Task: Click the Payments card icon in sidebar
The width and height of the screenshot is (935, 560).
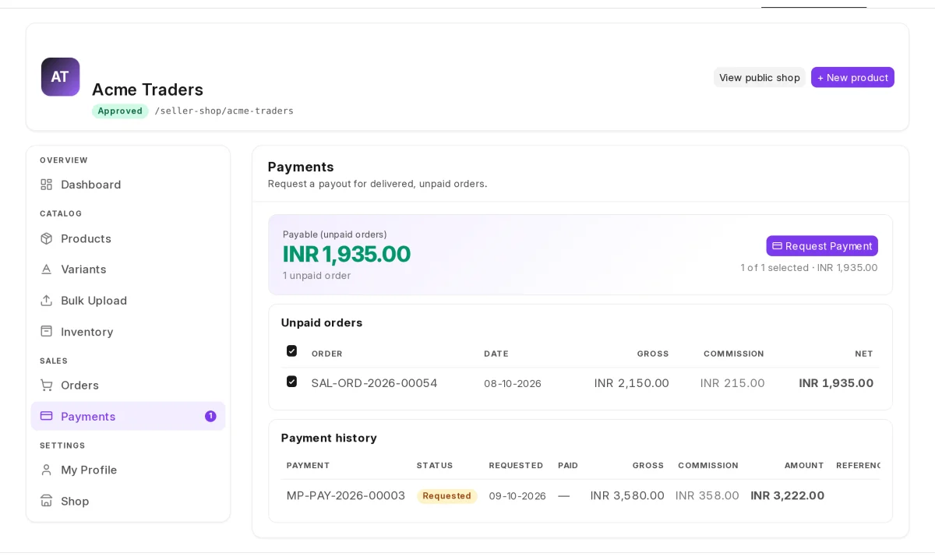Action: click(x=47, y=417)
